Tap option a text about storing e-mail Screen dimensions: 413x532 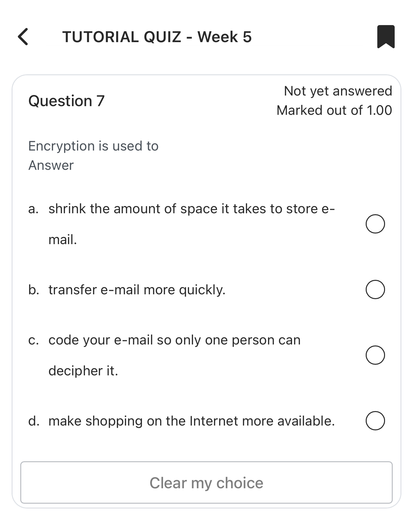point(192,208)
